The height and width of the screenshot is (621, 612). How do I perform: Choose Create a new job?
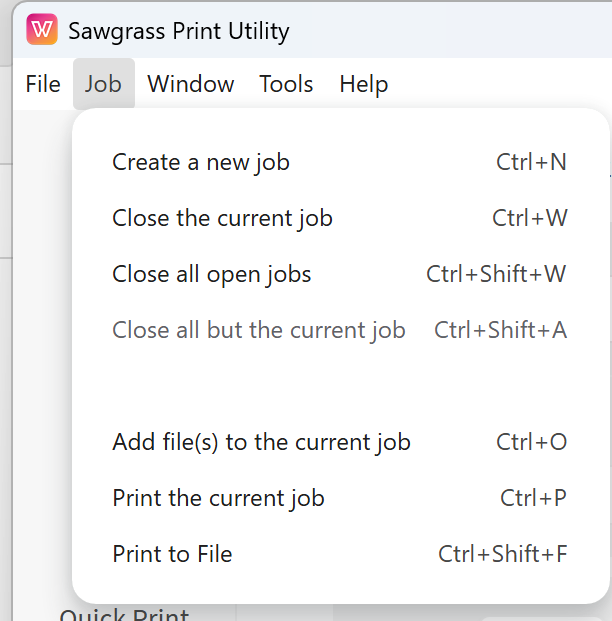coord(340,162)
